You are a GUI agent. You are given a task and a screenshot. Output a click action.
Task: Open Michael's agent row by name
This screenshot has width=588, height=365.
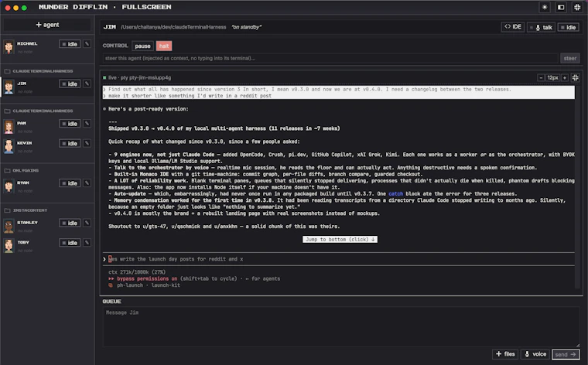point(27,43)
